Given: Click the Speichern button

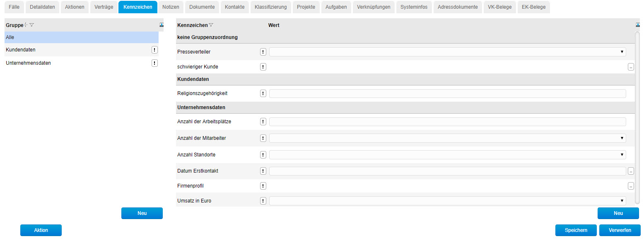Looking at the screenshot, I should (576, 230).
